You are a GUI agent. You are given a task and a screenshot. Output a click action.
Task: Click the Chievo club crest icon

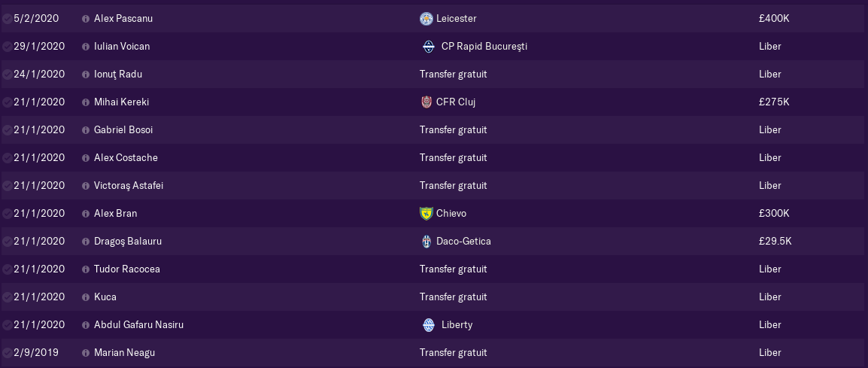coord(426,214)
